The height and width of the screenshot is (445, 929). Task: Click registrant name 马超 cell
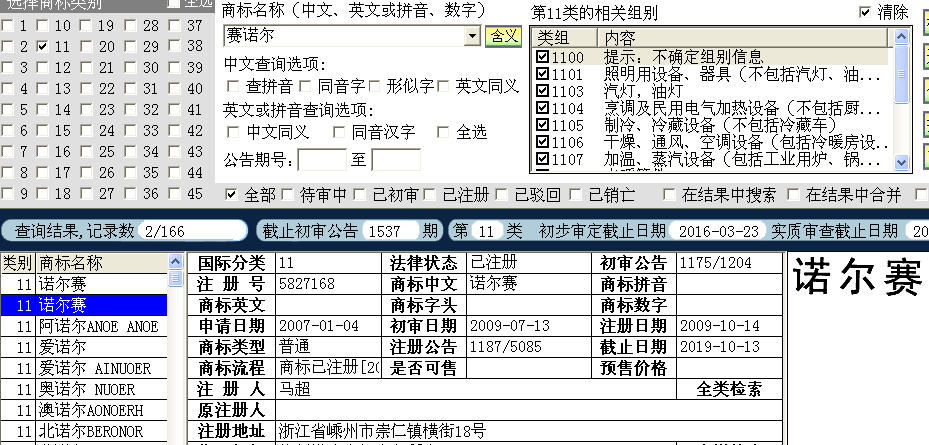click(x=476, y=389)
